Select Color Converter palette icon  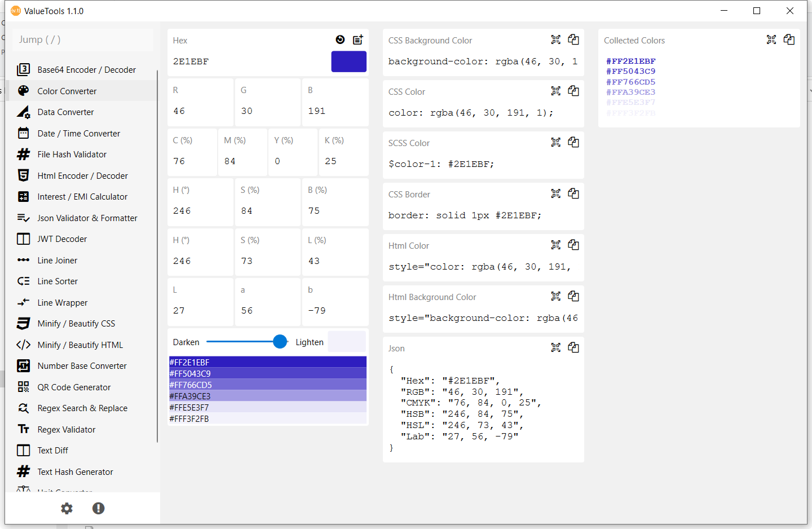pyautogui.click(x=23, y=91)
